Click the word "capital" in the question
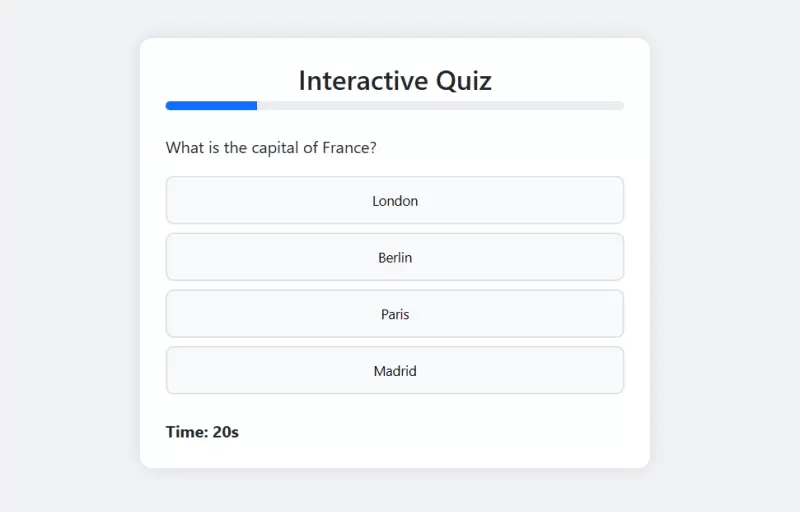 tap(270, 148)
